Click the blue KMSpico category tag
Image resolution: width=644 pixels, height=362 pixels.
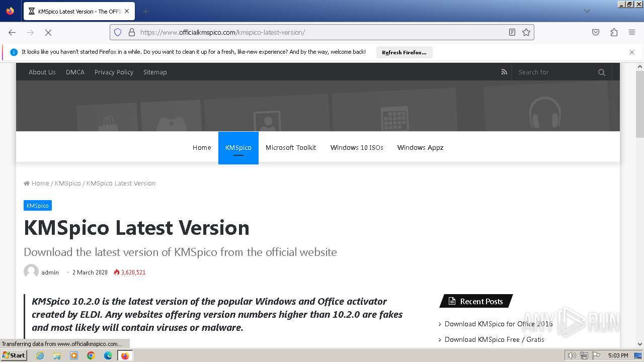coord(38,206)
